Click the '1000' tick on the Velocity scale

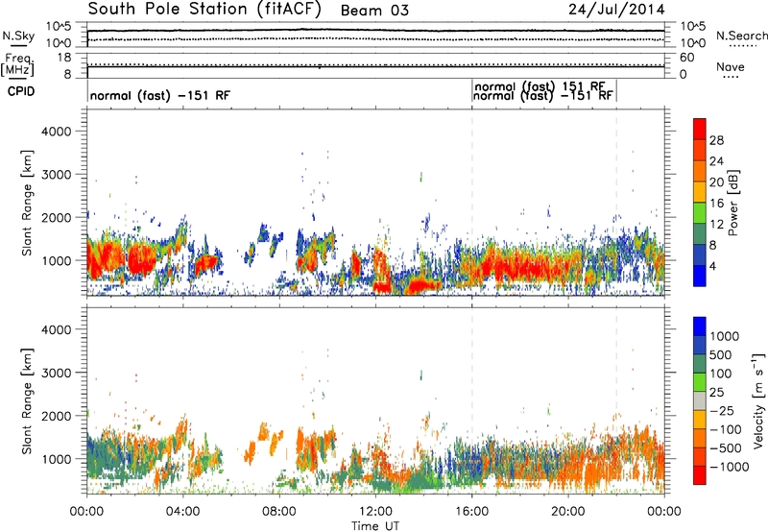click(724, 336)
